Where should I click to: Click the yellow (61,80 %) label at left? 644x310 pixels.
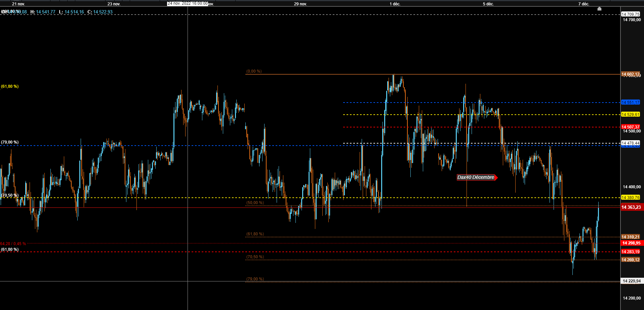click(10, 86)
